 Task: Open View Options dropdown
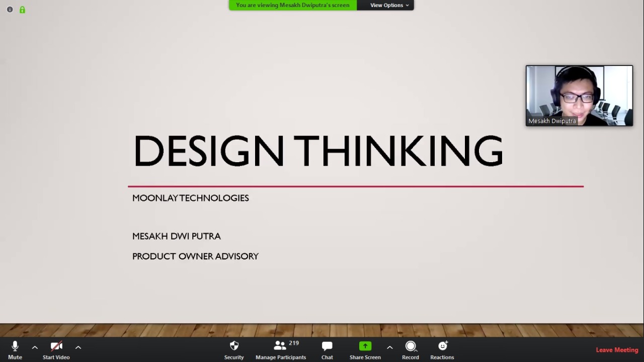[389, 5]
